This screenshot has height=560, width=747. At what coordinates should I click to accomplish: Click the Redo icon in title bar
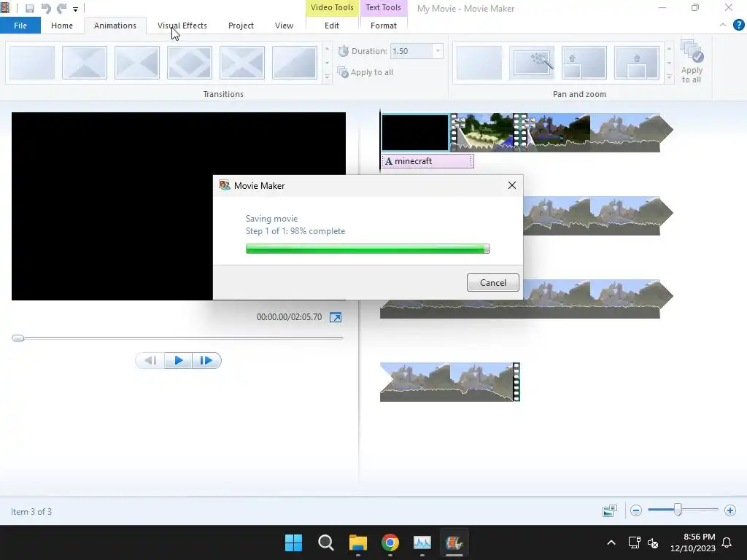pyautogui.click(x=61, y=9)
